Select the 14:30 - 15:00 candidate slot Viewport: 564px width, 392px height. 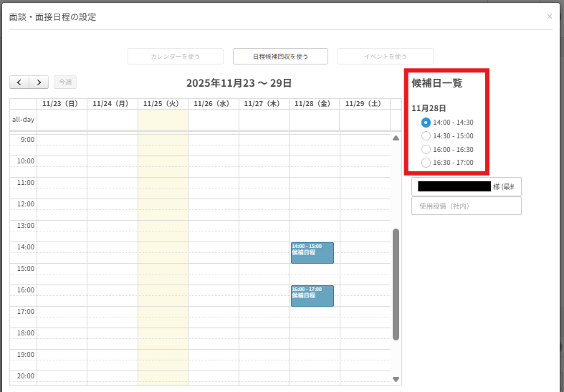[x=426, y=135]
